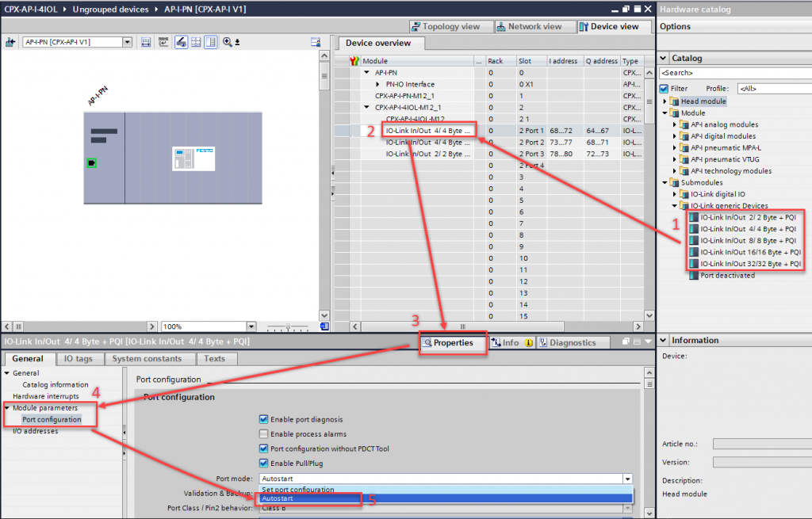Toggle Enable Pull/Plug checkbox
The width and height of the screenshot is (812, 519).
coord(263,463)
